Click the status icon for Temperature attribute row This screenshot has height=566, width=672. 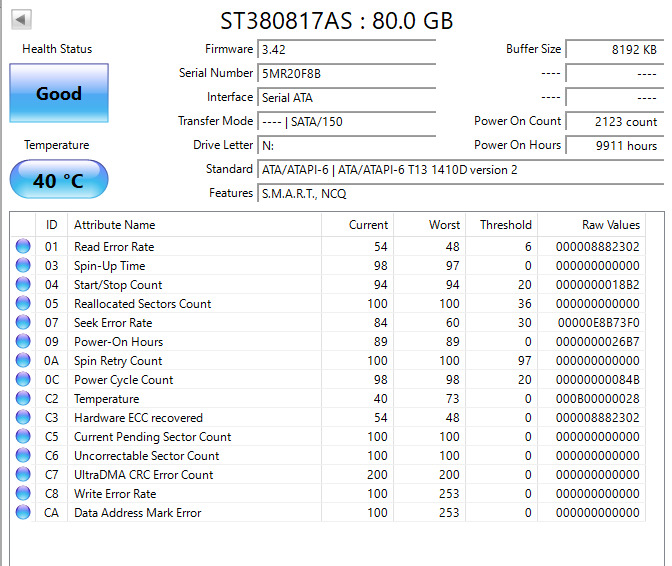point(23,398)
